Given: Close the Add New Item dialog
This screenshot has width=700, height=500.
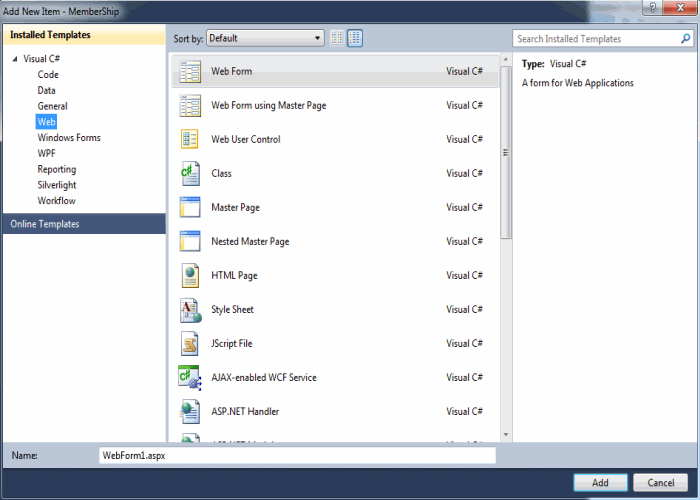Looking at the screenshot, I should coord(680,8).
